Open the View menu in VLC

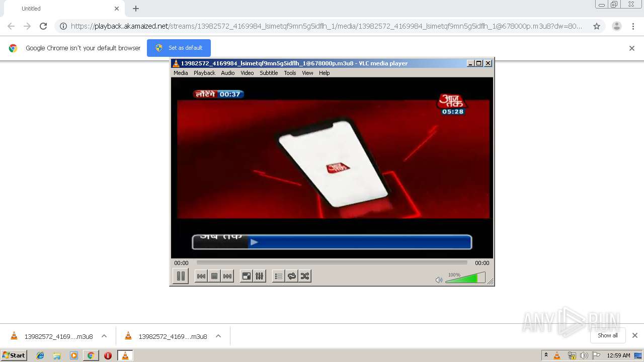307,73
